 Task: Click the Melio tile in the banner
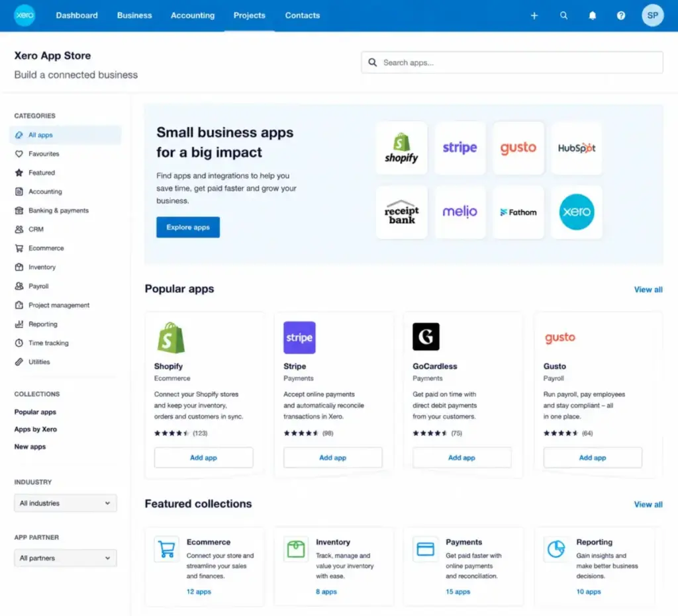460,212
